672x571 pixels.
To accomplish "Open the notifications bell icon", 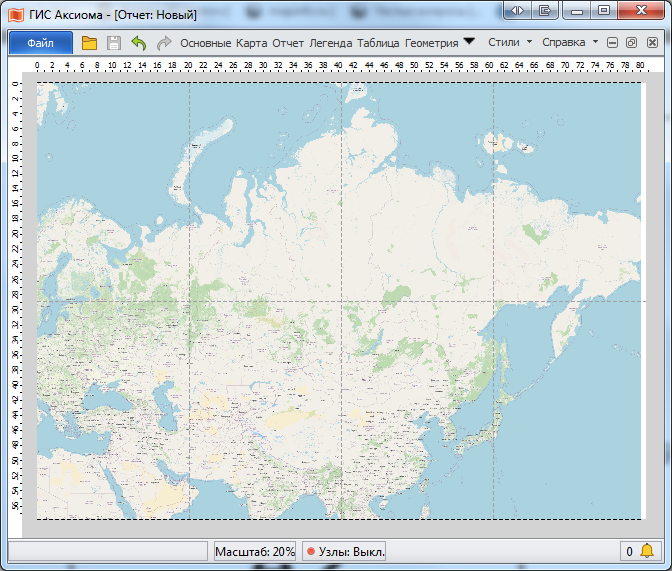I will click(x=647, y=551).
